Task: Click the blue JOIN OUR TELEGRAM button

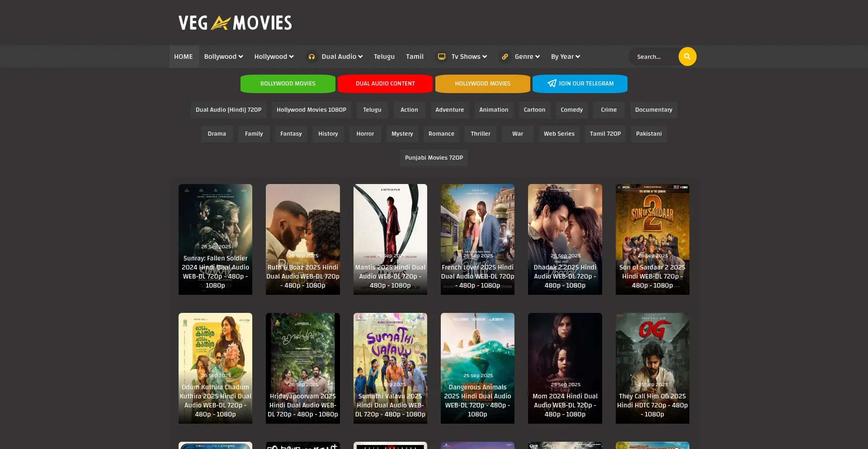Action: tap(580, 84)
